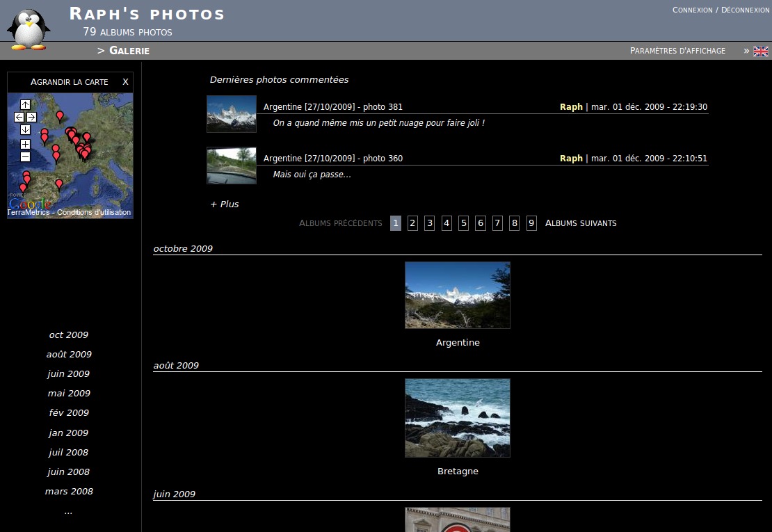772x532 pixels.
Task: Switch language via the UK flag icon
Action: point(760,51)
